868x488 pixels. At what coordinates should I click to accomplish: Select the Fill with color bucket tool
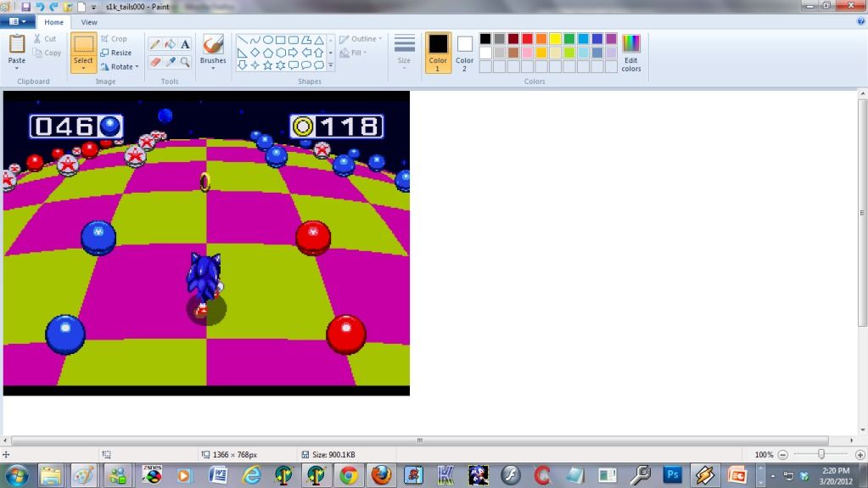point(170,44)
